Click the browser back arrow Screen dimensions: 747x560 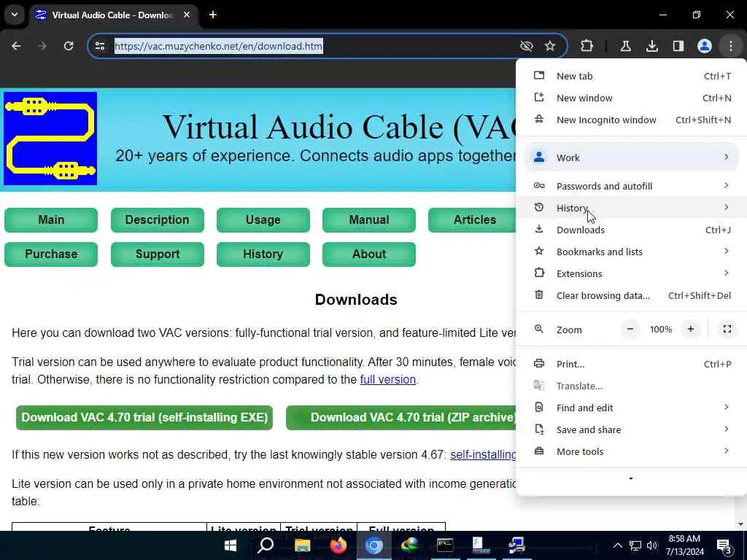pos(16,46)
